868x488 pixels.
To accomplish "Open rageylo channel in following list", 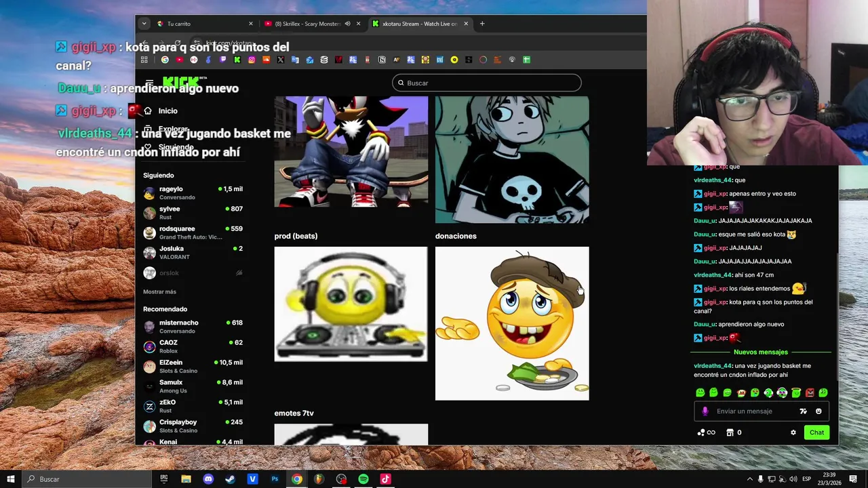I will (x=193, y=193).
